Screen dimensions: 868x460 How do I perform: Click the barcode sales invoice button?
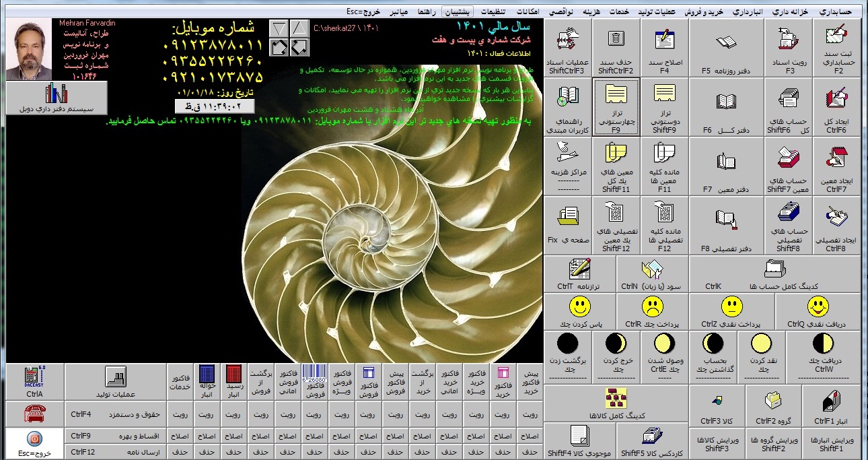312,381
